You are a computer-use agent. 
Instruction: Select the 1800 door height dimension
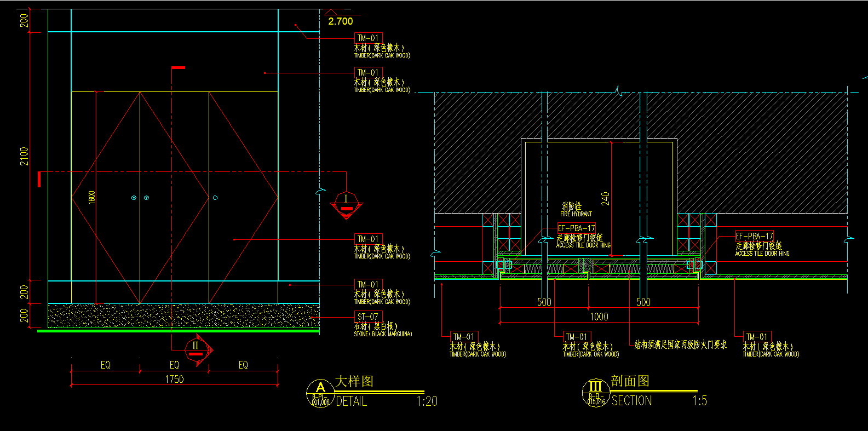pos(92,197)
